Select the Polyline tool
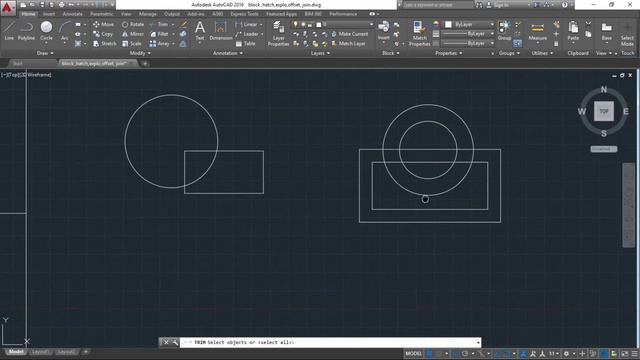640x360 pixels. 26,31
